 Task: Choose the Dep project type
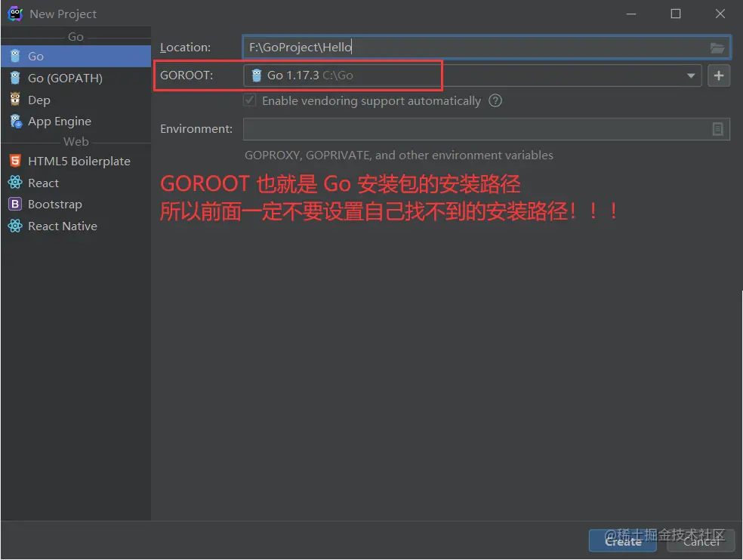76,100
